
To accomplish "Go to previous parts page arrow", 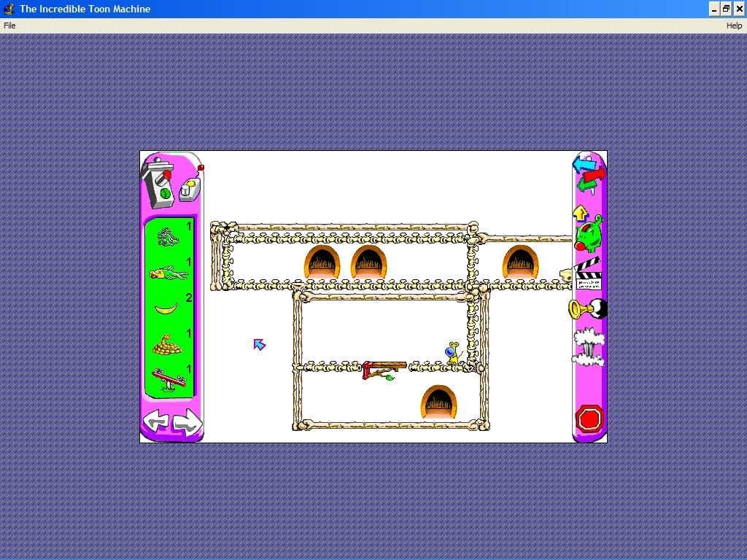I will (x=156, y=421).
